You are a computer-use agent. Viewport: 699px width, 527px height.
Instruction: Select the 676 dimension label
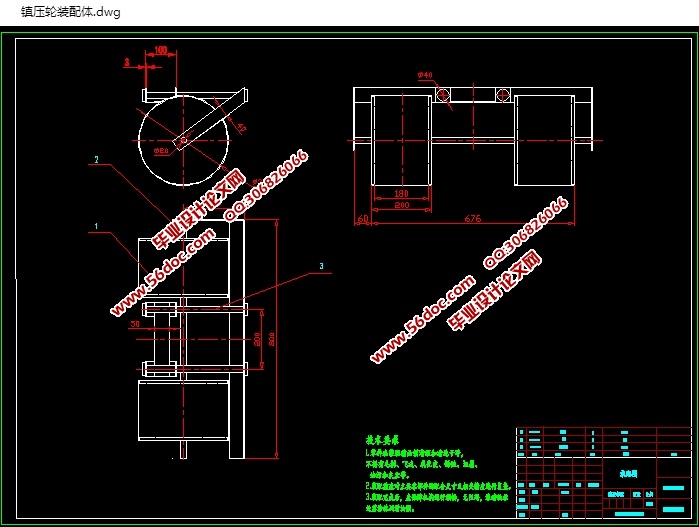pyautogui.click(x=472, y=218)
